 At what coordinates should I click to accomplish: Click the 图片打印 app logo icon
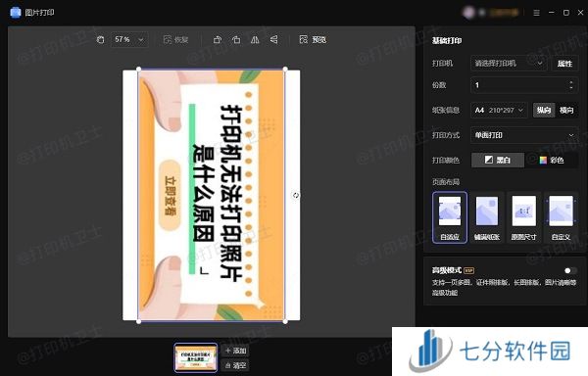(x=16, y=13)
